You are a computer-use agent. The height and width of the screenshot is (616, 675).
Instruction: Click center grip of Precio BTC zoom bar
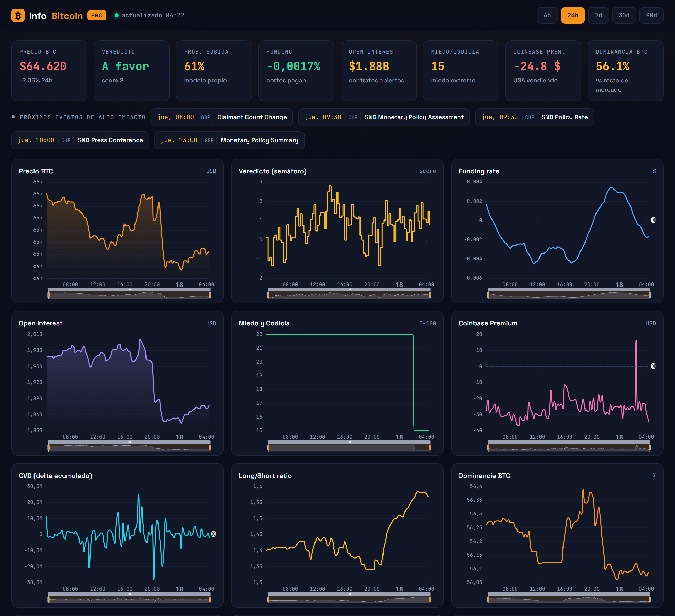(129, 289)
